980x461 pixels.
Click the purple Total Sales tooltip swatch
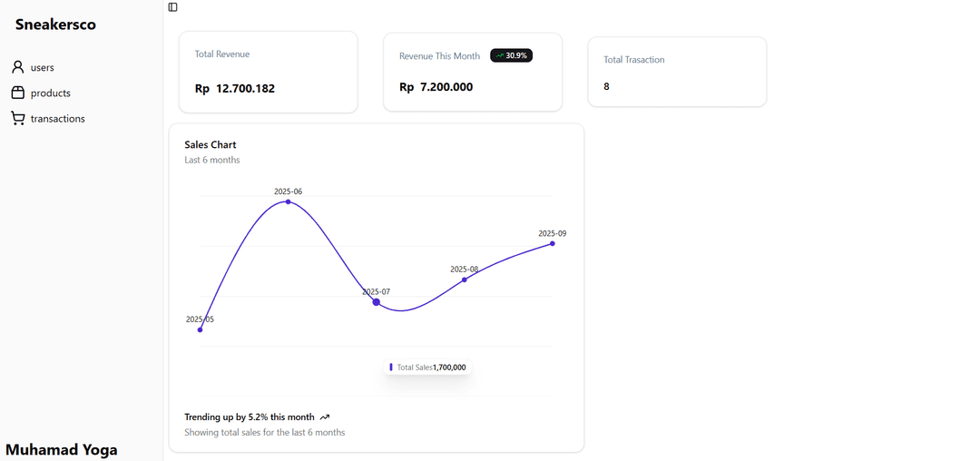391,368
